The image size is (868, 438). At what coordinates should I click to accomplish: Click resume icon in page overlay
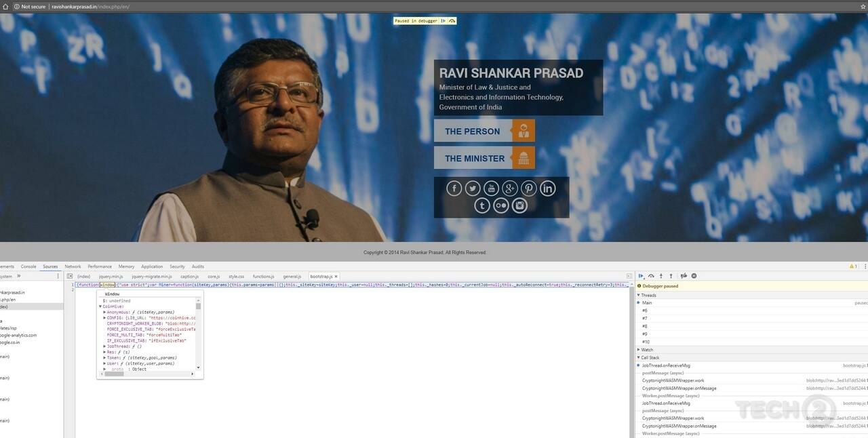pos(443,21)
